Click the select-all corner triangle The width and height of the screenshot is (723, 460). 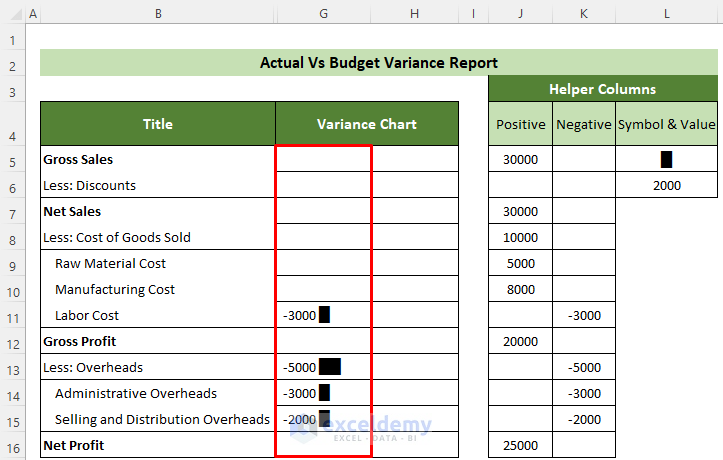[12, 13]
